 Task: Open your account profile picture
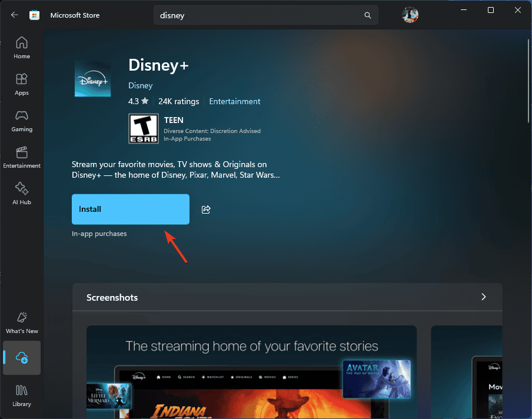[x=410, y=15]
